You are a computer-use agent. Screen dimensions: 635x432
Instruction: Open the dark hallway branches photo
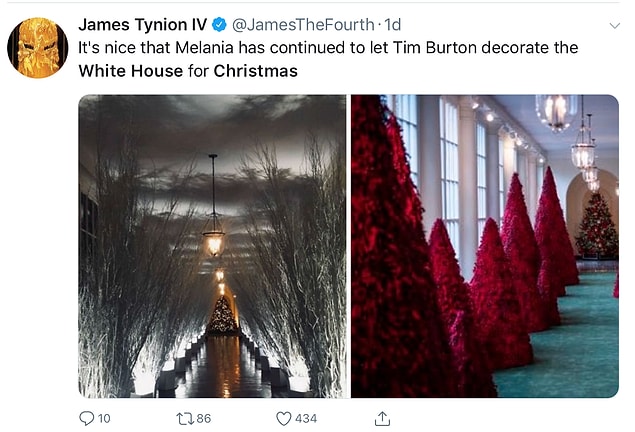tap(212, 246)
